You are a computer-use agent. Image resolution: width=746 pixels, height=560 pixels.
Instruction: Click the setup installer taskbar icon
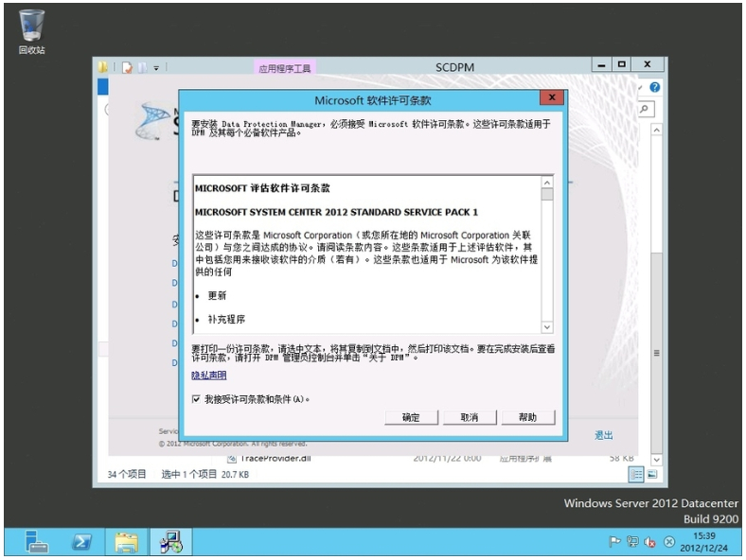click(170, 542)
